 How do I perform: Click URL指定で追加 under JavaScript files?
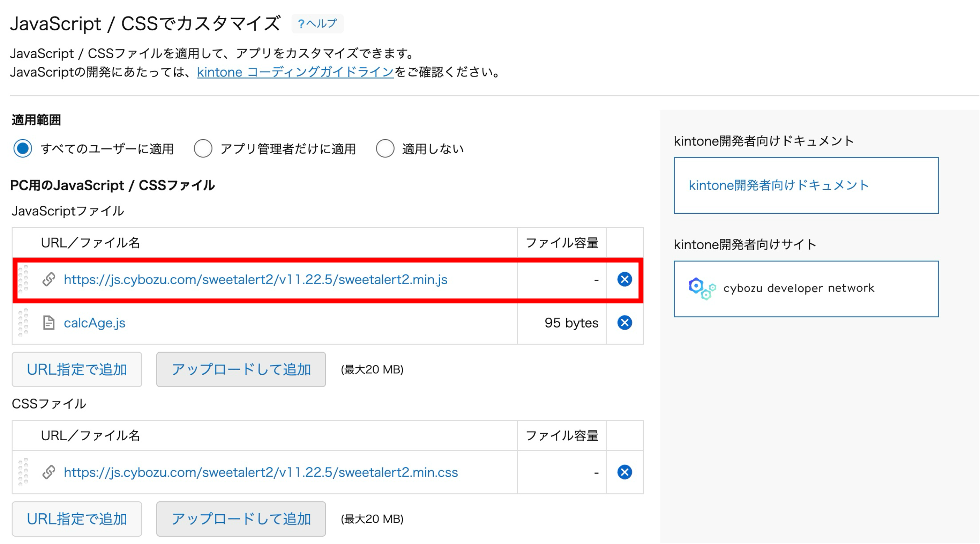(x=77, y=369)
